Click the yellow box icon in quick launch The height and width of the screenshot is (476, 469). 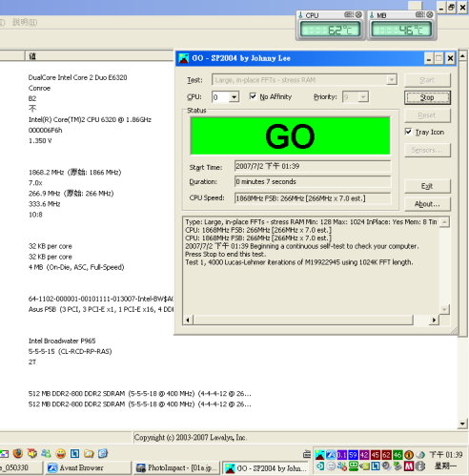tap(32, 453)
